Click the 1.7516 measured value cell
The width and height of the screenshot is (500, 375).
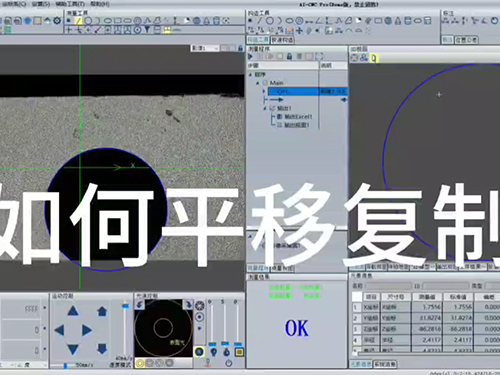[x=427, y=307]
